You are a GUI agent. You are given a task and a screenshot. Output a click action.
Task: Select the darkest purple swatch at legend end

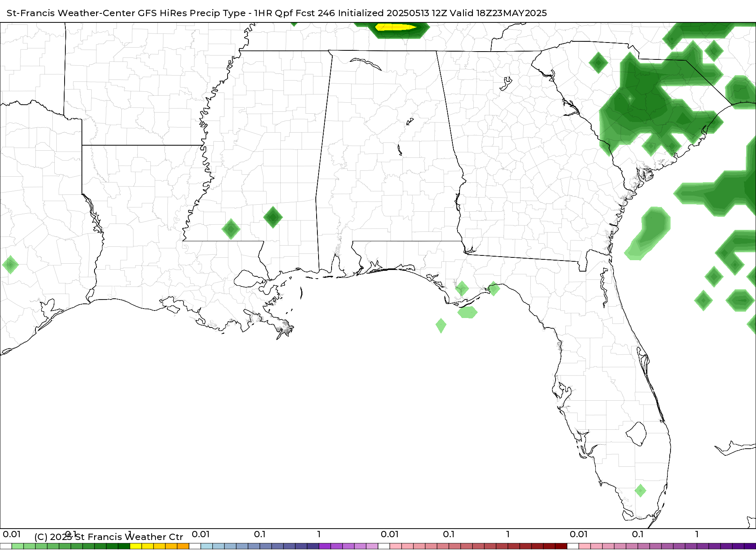coord(750,546)
